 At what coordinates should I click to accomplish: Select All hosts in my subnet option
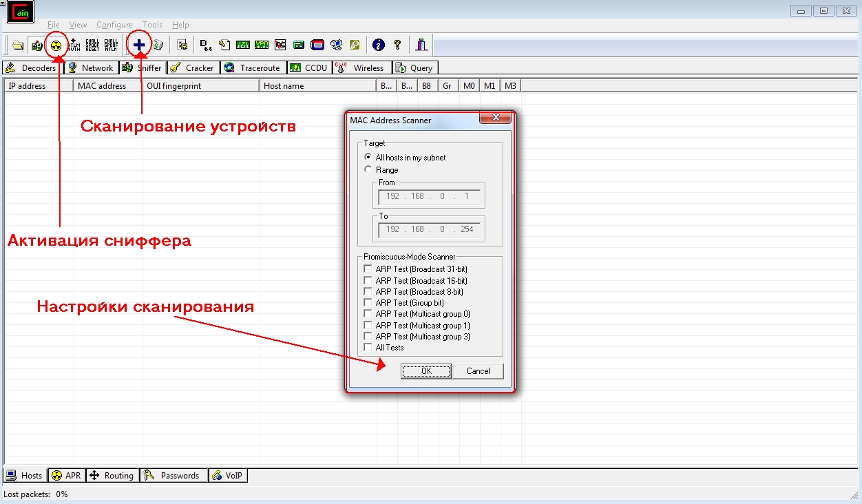(368, 158)
